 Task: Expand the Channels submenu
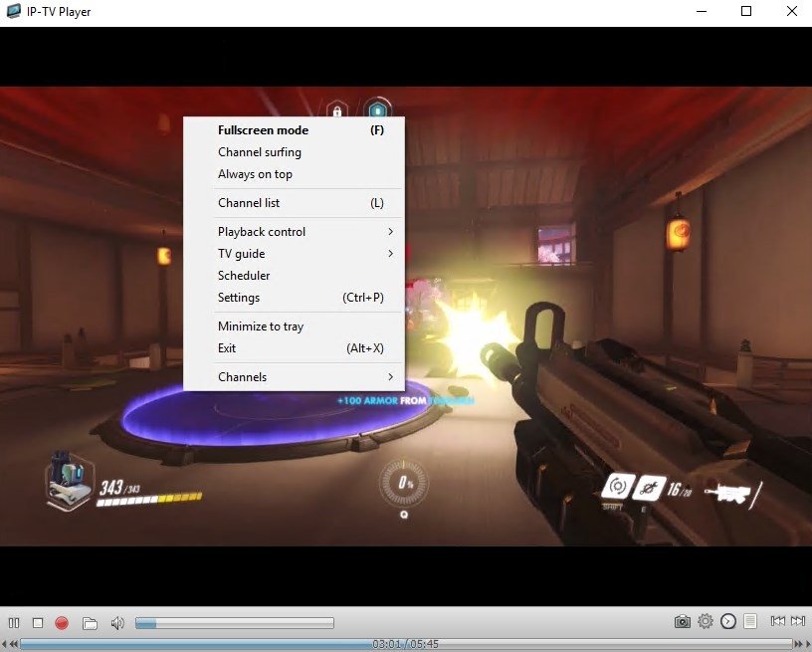pyautogui.click(x=242, y=377)
